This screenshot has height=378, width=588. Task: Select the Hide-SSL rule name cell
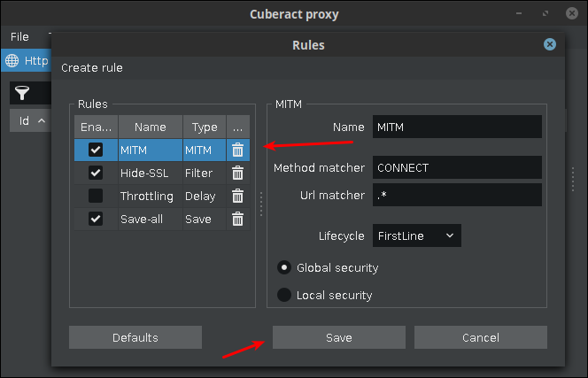tap(151, 173)
